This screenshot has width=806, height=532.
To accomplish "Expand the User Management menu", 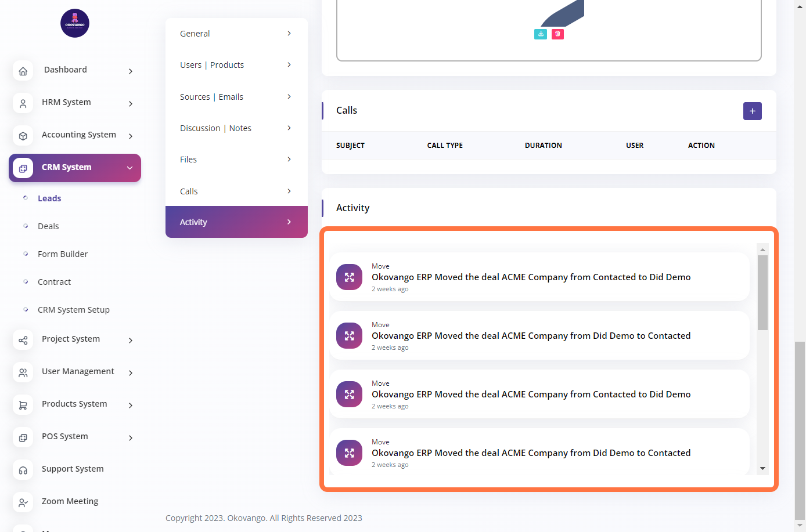I will [131, 372].
